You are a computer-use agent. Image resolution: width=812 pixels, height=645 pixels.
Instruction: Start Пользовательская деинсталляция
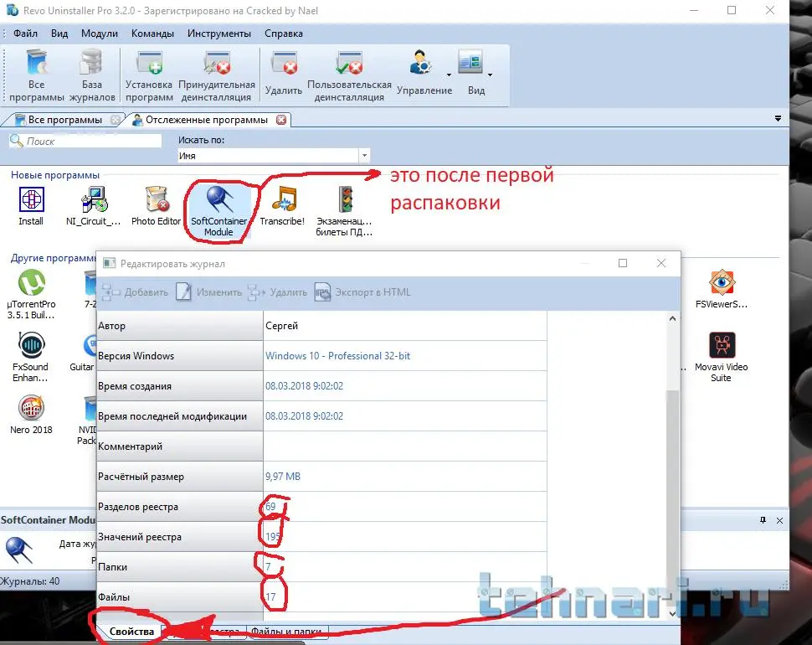point(349,75)
